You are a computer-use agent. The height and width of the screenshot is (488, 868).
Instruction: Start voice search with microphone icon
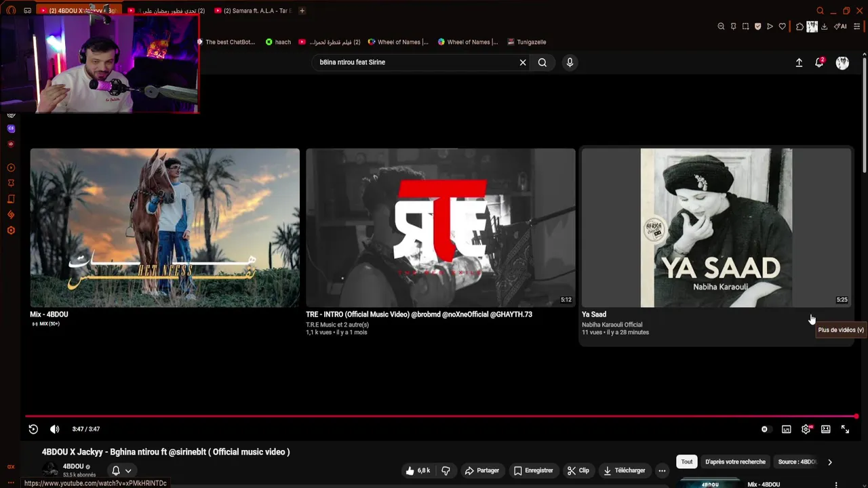click(x=570, y=62)
